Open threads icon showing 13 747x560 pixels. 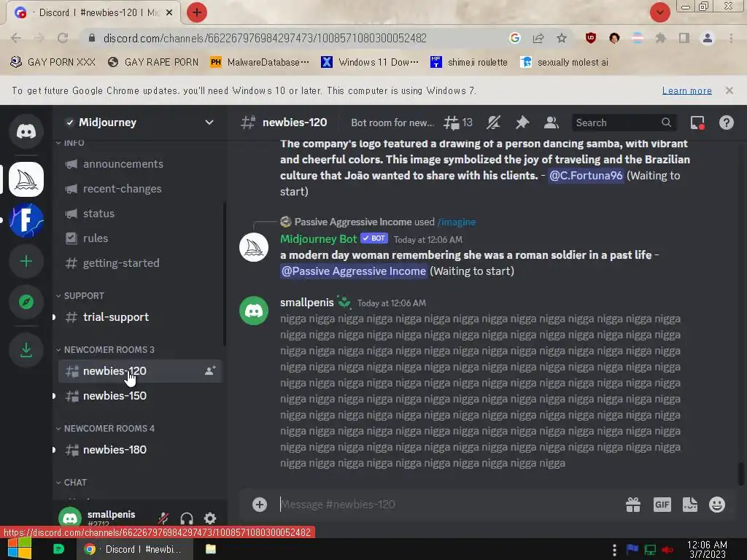click(x=458, y=122)
